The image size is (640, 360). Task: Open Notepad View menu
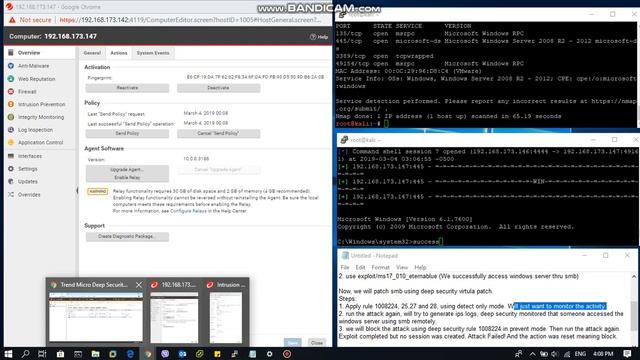402,267
